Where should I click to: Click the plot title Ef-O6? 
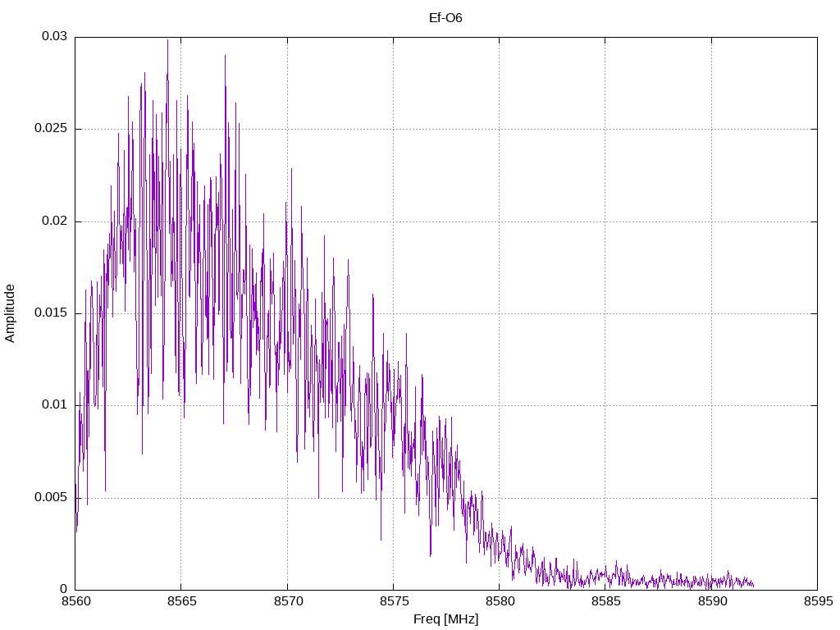coord(445,18)
